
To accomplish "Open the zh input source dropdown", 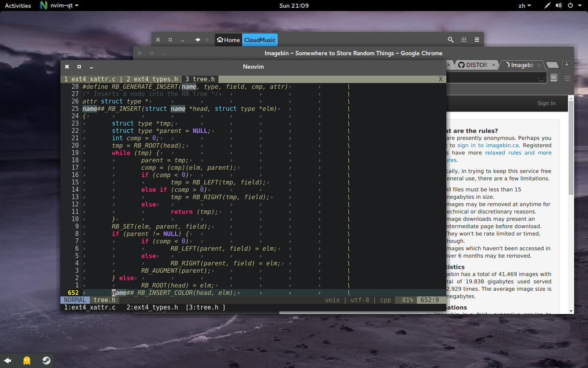I will coord(525,6).
